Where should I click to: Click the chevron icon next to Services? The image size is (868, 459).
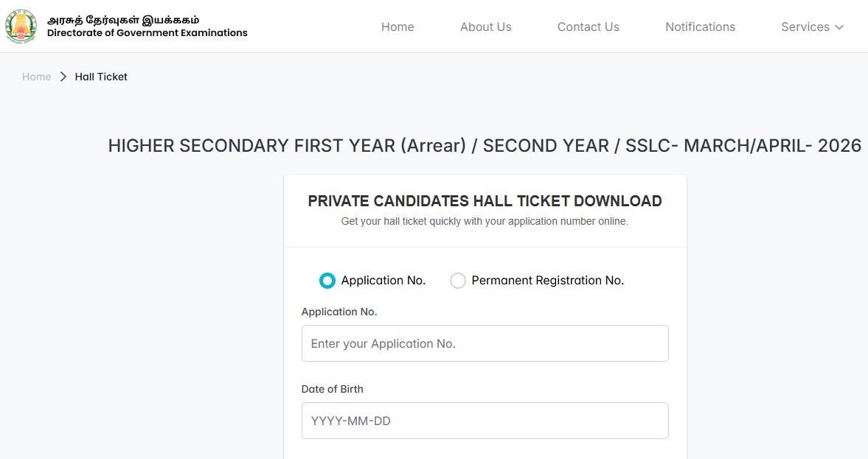click(839, 27)
